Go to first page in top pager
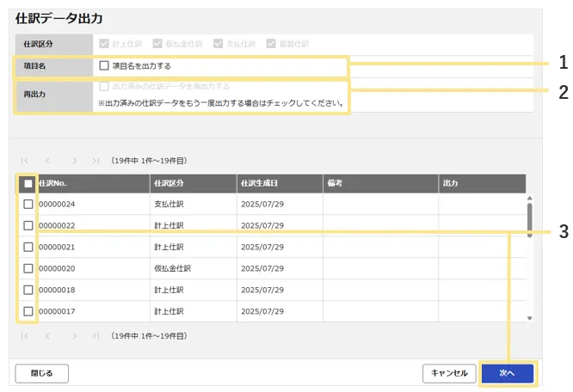This screenshot has height=392, width=573. click(24, 161)
